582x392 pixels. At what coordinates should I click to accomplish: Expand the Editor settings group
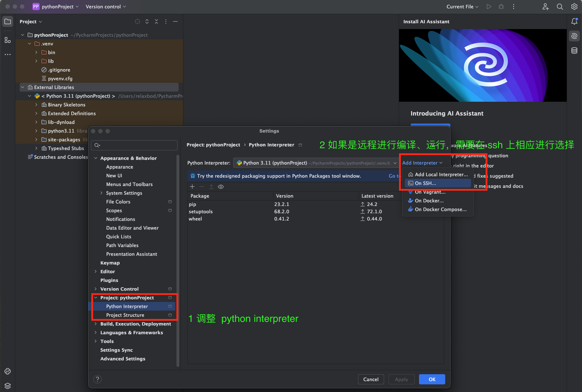[96, 272]
